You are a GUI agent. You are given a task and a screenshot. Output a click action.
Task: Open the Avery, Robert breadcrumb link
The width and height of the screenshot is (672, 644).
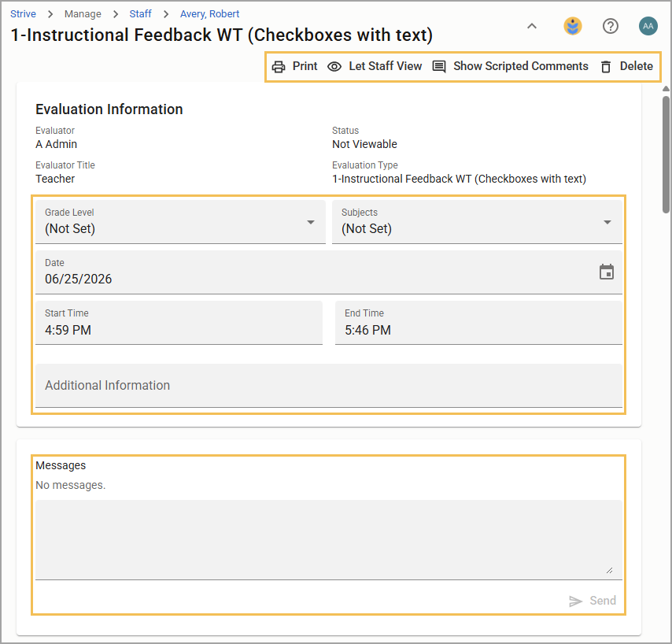pos(209,13)
